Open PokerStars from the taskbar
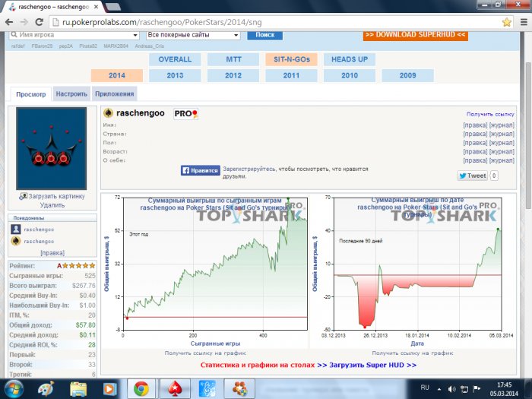This screenshot has height=399, width=532. coord(175,389)
